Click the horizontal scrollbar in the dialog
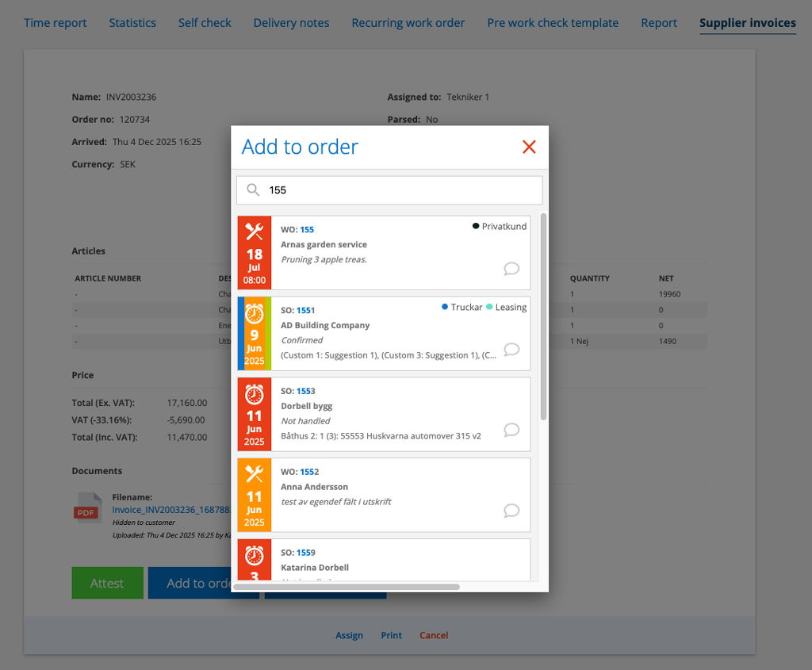 click(x=347, y=587)
